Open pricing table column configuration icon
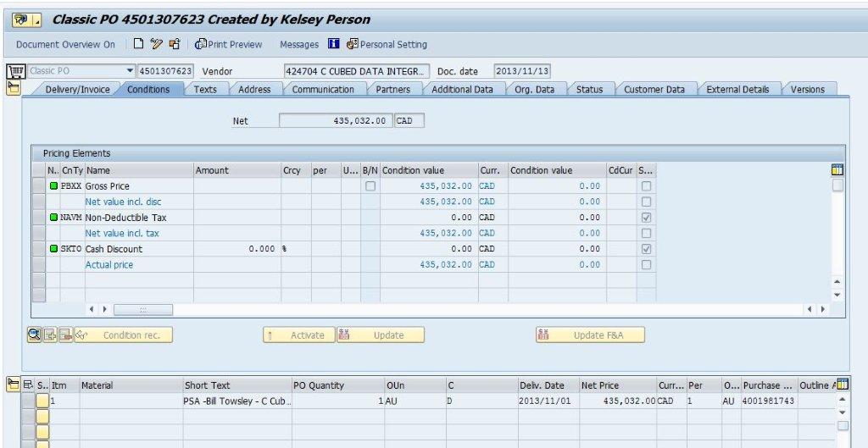The image size is (868, 448). click(x=837, y=170)
